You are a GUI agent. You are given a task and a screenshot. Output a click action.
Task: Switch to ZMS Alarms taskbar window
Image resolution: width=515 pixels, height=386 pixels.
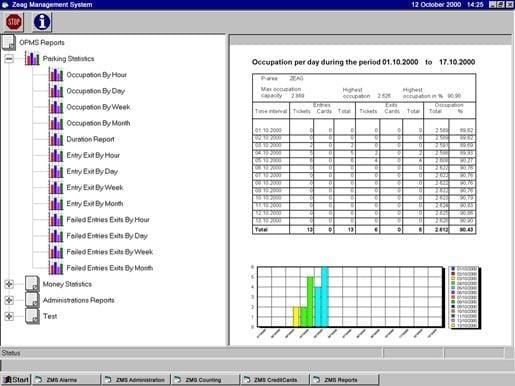point(66,380)
